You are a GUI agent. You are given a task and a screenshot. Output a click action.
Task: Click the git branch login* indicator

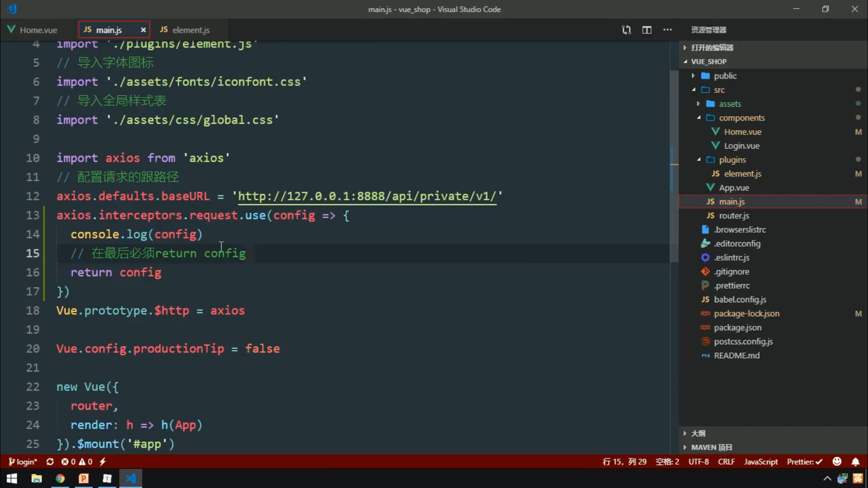click(x=23, y=462)
